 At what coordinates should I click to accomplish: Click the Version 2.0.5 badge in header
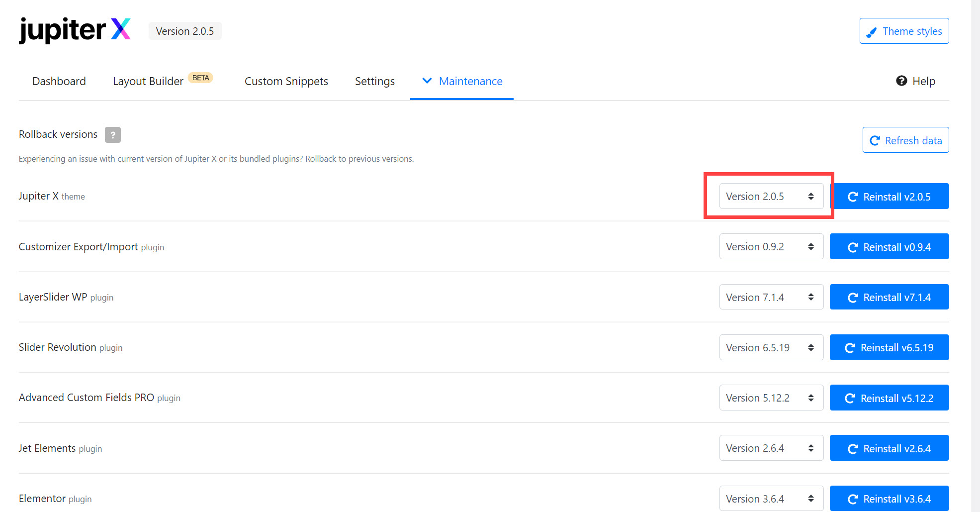(x=185, y=31)
